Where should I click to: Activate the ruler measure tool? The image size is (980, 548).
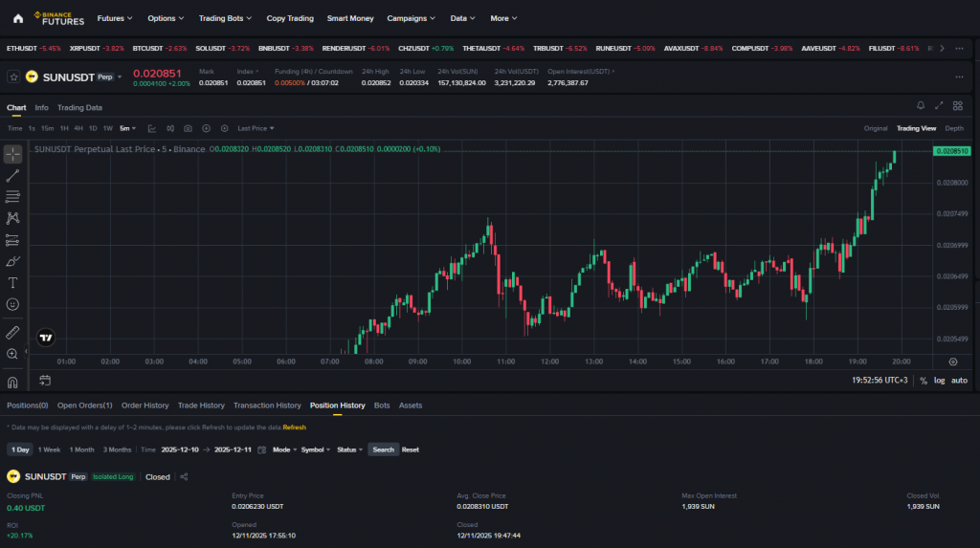(12, 332)
